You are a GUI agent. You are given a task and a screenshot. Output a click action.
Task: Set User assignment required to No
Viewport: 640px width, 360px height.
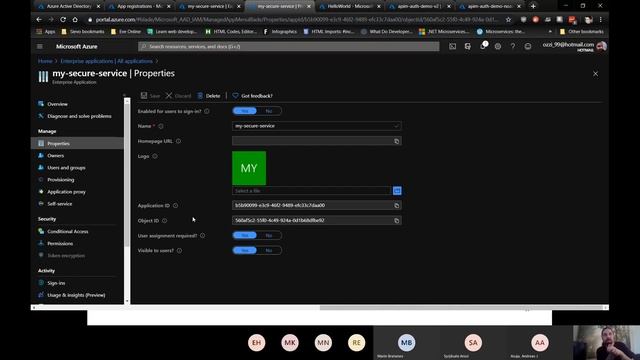click(x=269, y=236)
